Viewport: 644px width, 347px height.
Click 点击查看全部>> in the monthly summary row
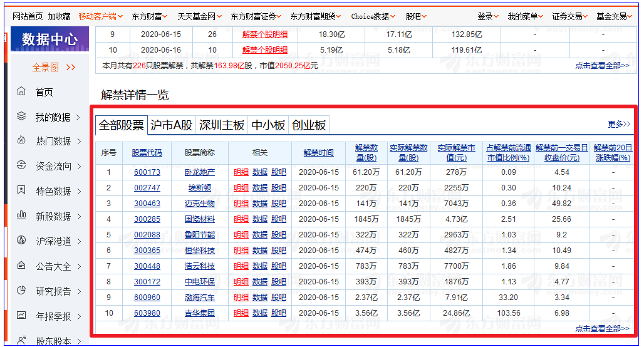(602, 66)
